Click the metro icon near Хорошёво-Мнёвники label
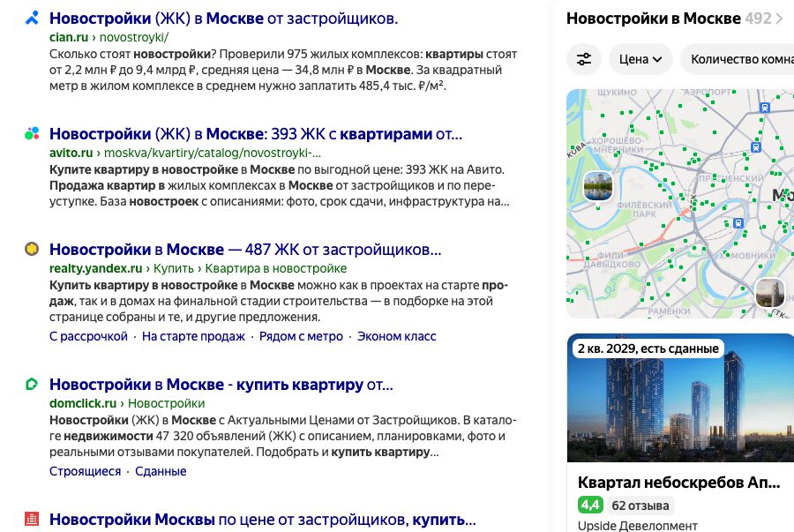The height and width of the screenshot is (532, 794). point(756,147)
